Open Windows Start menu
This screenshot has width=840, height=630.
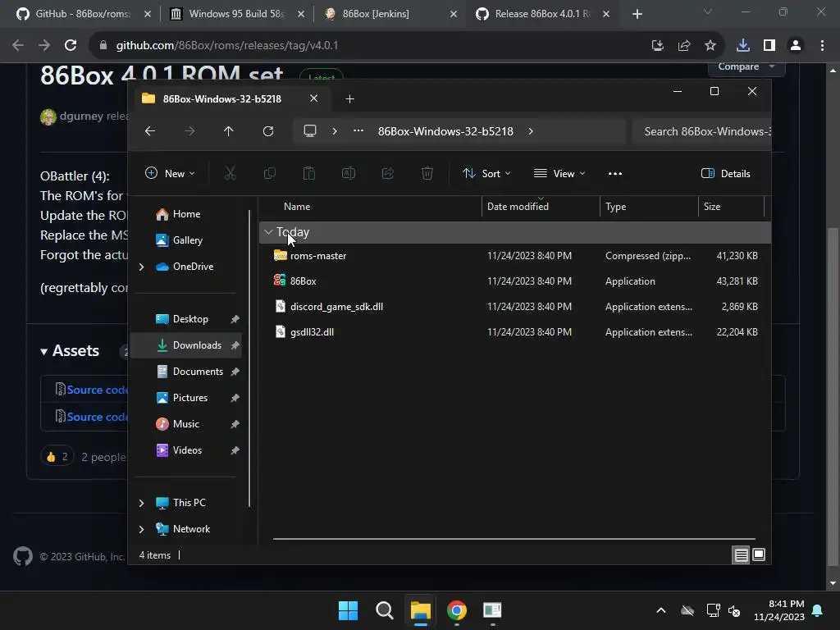point(348,610)
